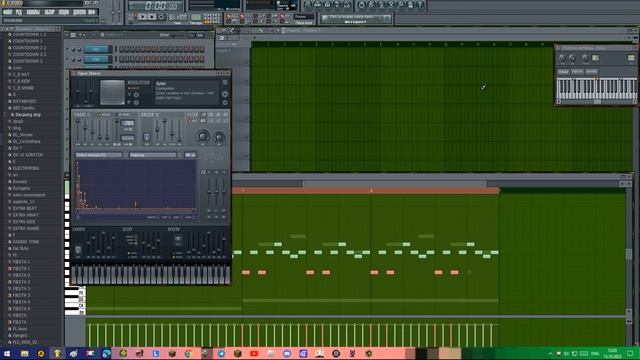The width and height of the screenshot is (640, 360).
Task: Select DL_House sample in browser
Action: click(x=23, y=135)
